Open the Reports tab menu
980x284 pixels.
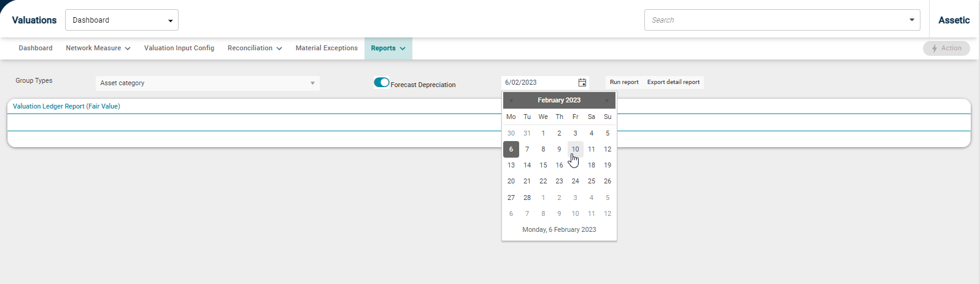point(388,48)
